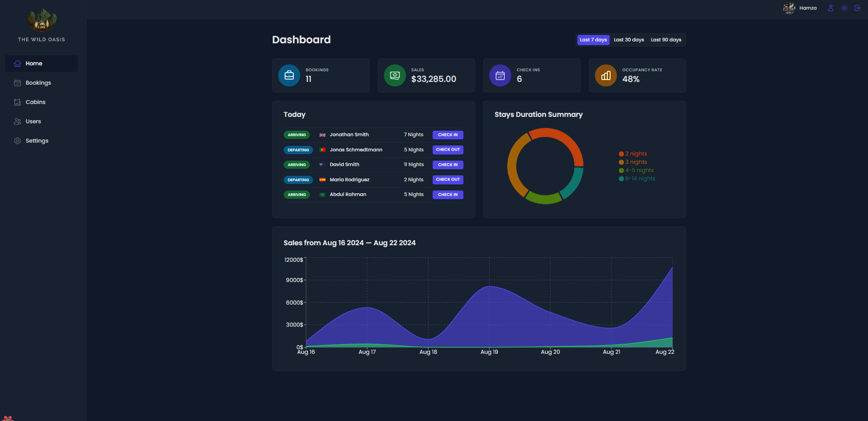Click the Check ins calendar icon
868x421 pixels.
click(x=500, y=75)
